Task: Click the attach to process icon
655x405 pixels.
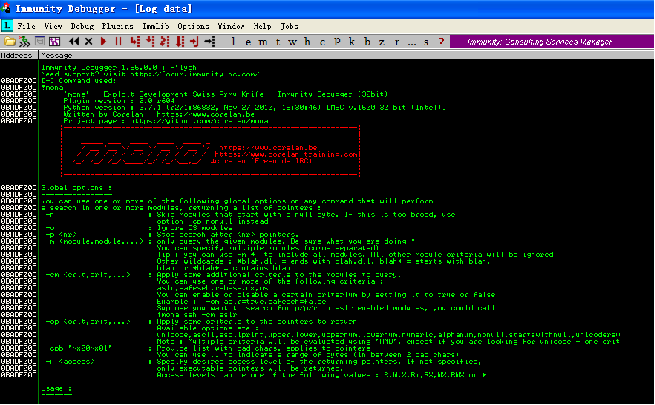Action: tap(25, 41)
